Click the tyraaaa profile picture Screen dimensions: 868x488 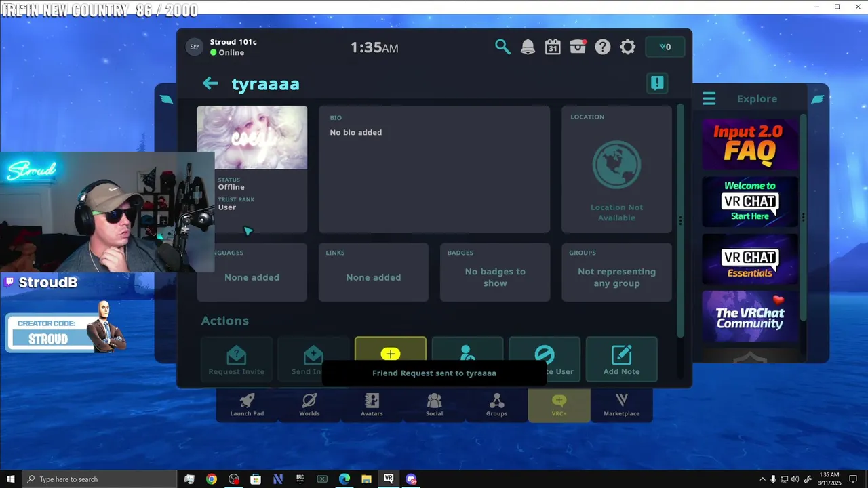252,137
